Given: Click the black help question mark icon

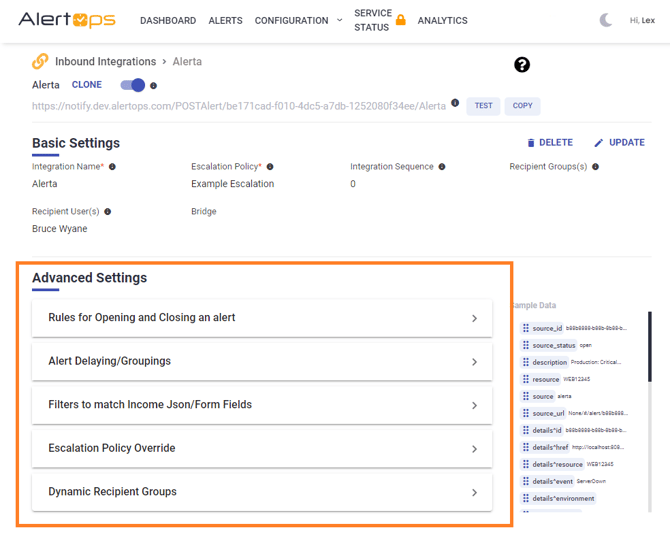Looking at the screenshot, I should click(522, 65).
